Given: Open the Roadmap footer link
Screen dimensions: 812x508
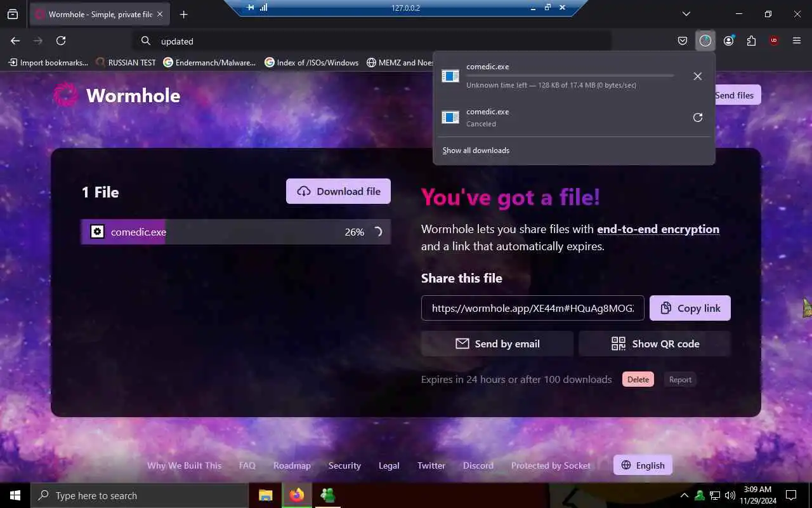Looking at the screenshot, I should pyautogui.click(x=292, y=465).
